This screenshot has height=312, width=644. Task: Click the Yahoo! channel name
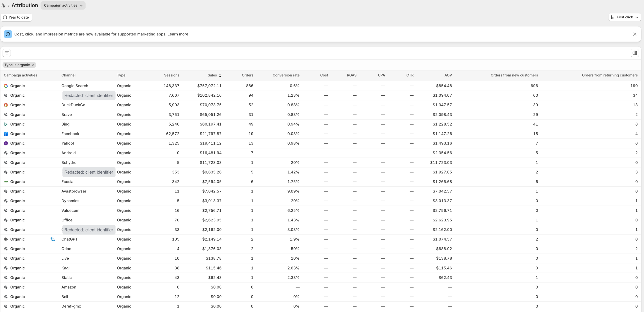(68, 143)
